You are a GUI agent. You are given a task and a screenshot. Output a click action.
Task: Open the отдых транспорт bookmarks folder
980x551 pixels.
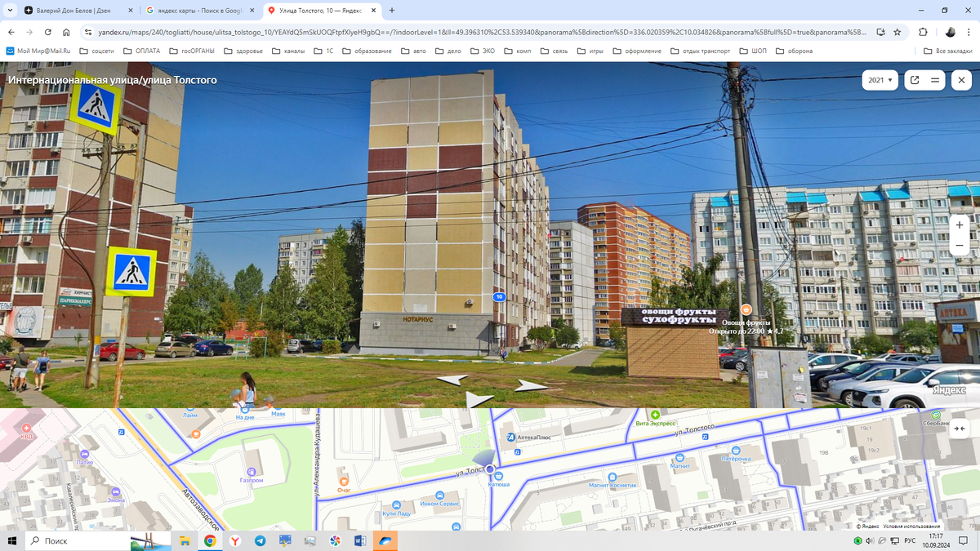pos(701,51)
